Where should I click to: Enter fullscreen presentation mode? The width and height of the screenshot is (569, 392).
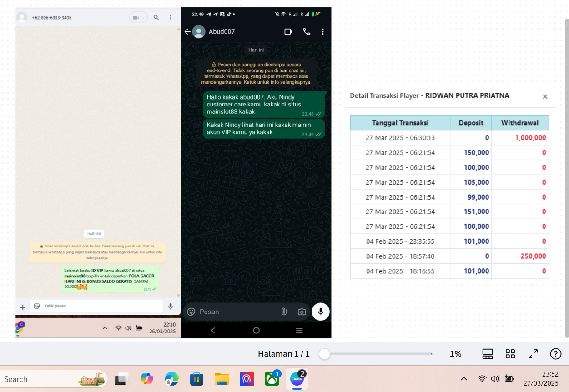point(533,354)
